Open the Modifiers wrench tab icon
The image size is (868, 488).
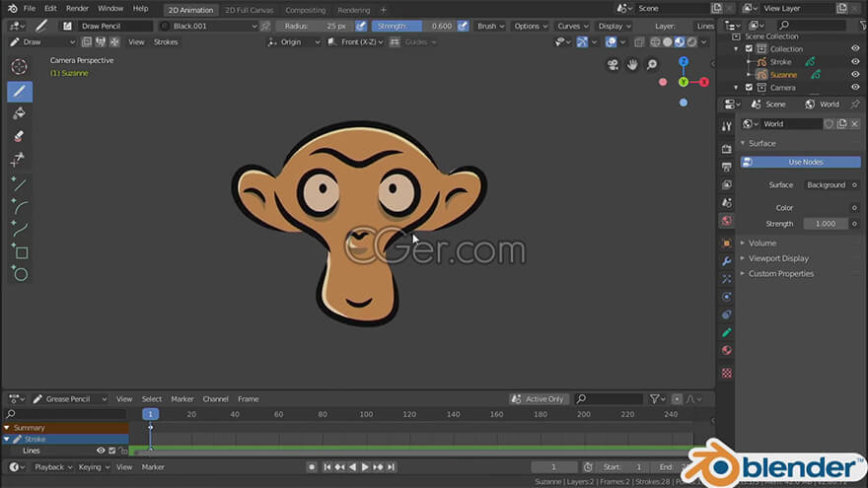point(727,261)
